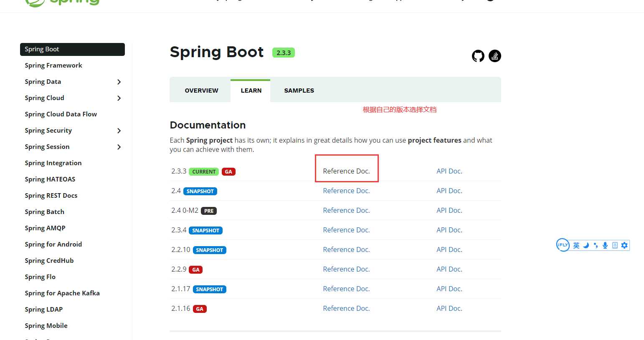The width and height of the screenshot is (644, 340).
Task: Open Spring Cloud Data Flow project
Action: click(61, 114)
